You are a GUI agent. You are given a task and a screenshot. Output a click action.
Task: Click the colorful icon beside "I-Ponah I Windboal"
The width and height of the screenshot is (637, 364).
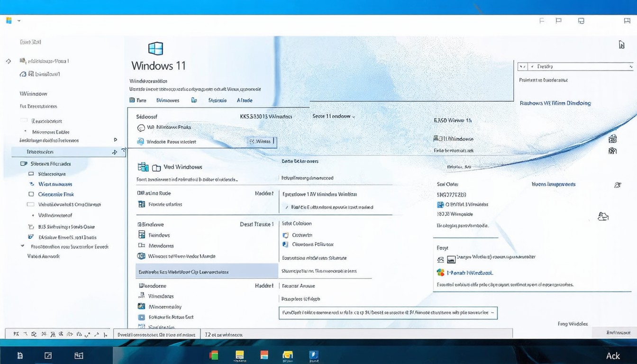(440, 273)
